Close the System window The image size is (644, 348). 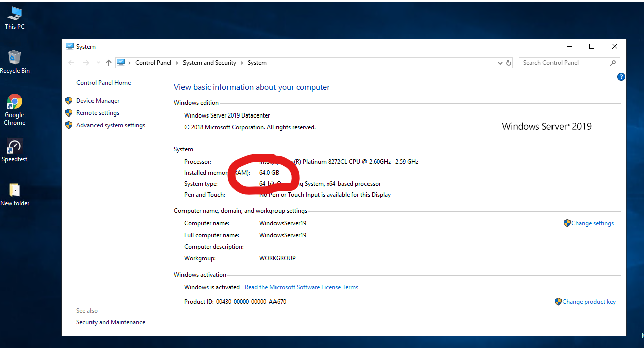(x=615, y=46)
